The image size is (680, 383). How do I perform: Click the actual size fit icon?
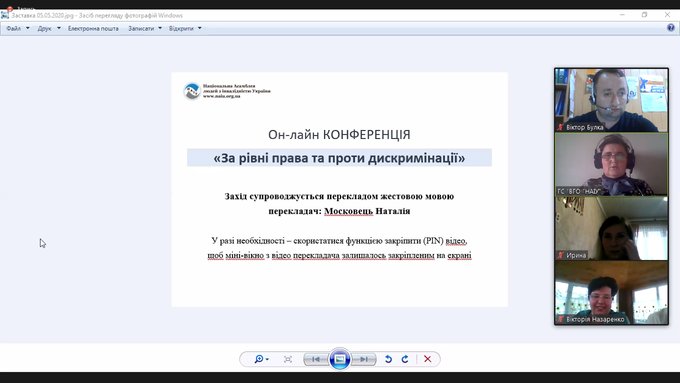[288, 359]
